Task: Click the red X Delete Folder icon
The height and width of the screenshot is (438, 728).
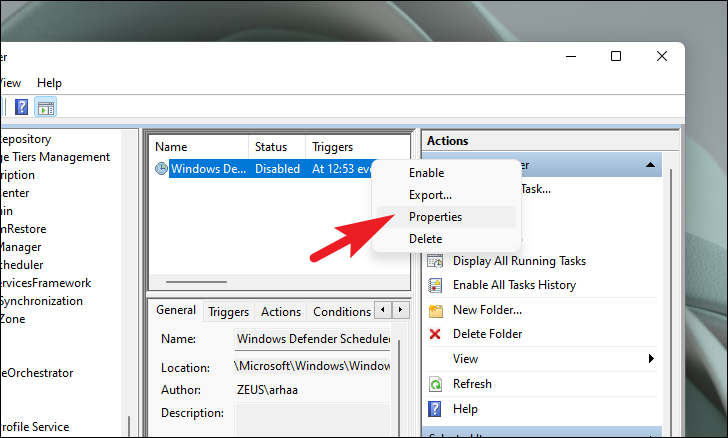Action: [x=435, y=334]
